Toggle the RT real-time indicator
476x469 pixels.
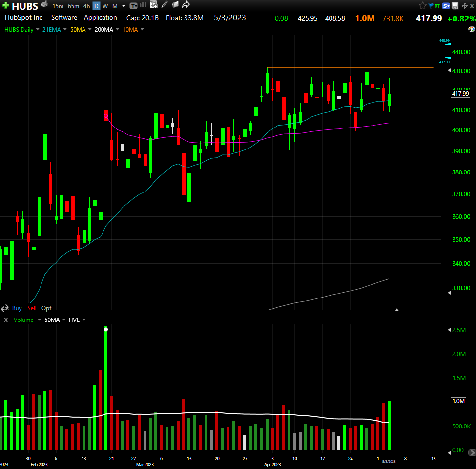click(x=437, y=6)
